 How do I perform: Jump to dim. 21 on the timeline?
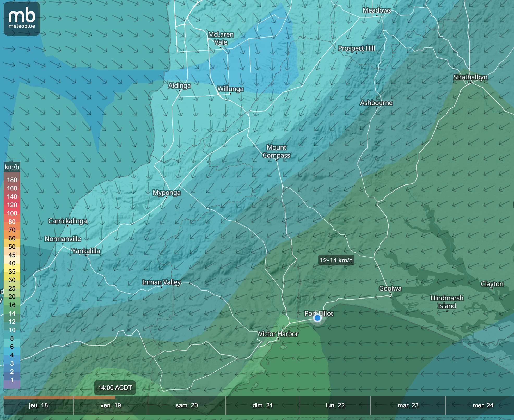coord(262,405)
